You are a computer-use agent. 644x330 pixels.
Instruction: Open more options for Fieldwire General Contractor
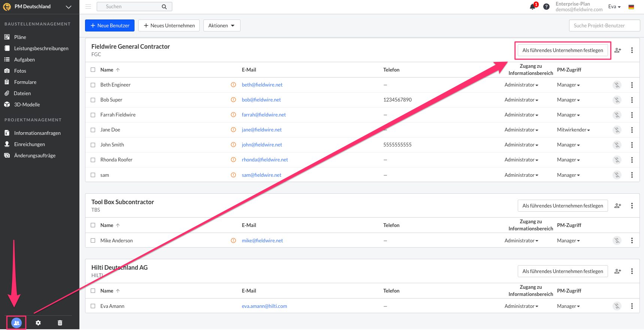(x=632, y=50)
